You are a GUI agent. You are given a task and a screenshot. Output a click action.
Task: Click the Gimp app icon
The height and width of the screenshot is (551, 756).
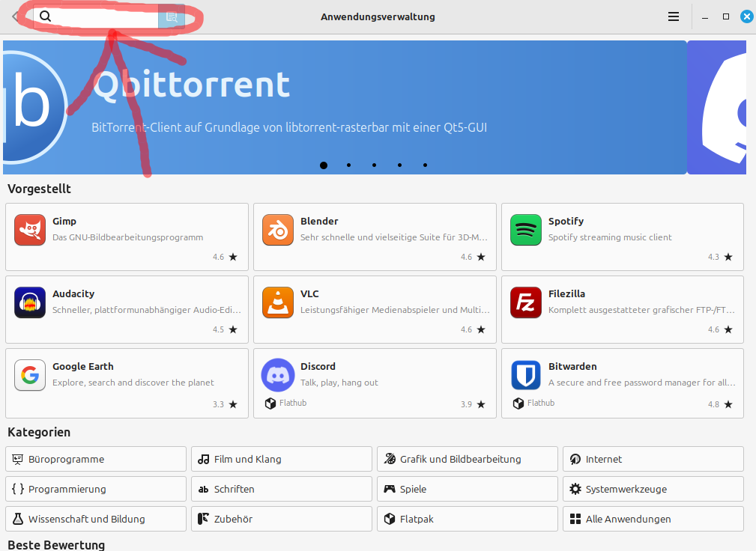coord(30,230)
